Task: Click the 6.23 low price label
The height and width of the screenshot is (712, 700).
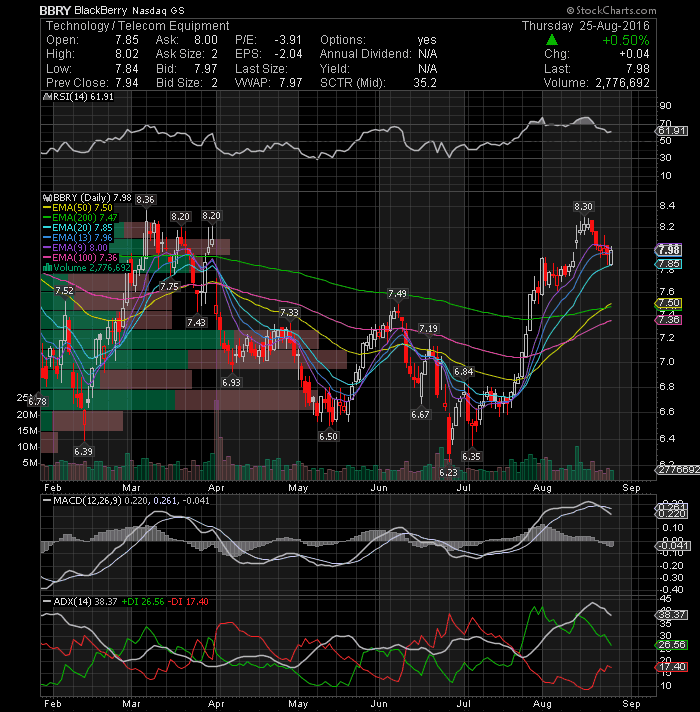Action: pyautogui.click(x=449, y=472)
